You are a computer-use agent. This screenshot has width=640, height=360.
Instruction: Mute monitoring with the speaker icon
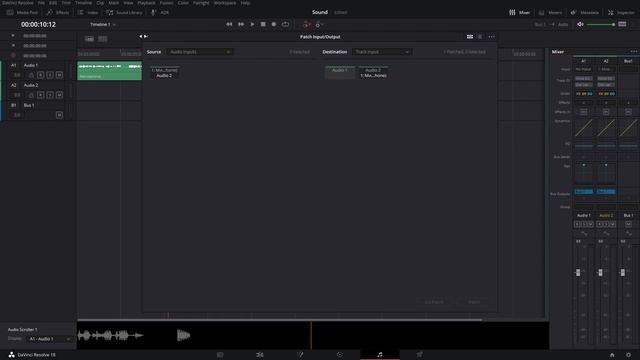tap(580, 24)
